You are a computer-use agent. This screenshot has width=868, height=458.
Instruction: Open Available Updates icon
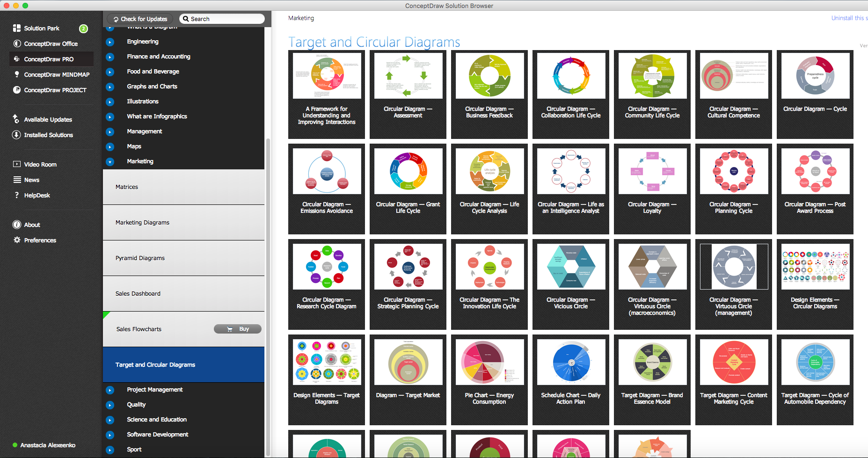16,119
